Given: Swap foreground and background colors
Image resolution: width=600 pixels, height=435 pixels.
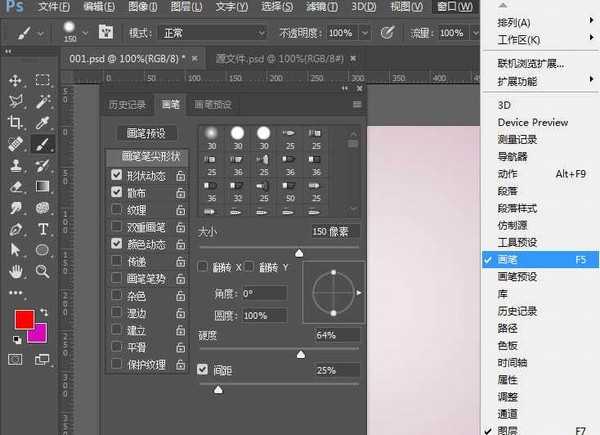Looking at the screenshot, I should 44,313.
